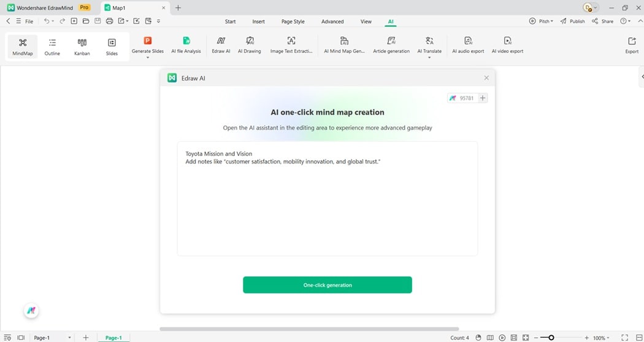Enter fullscreen mode from status bar
The image size is (644, 342).
625,338
